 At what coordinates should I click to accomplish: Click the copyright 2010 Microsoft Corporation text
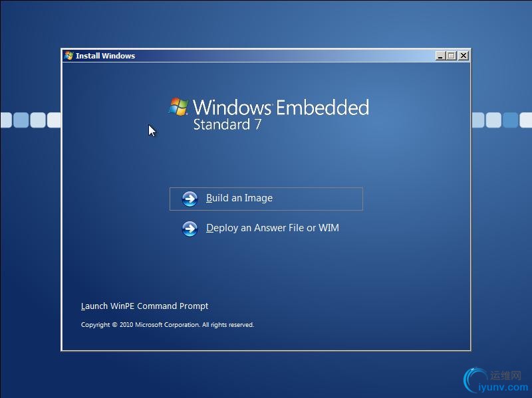tap(168, 325)
